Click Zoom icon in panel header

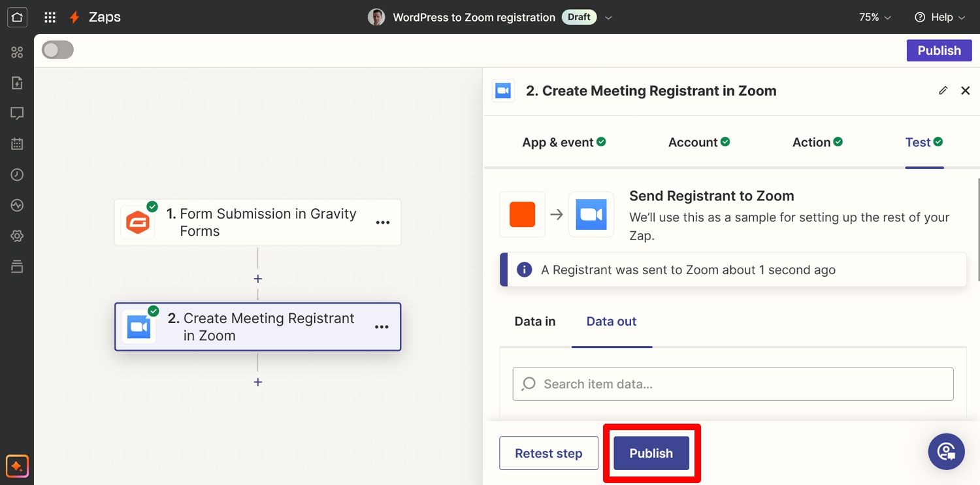(503, 91)
